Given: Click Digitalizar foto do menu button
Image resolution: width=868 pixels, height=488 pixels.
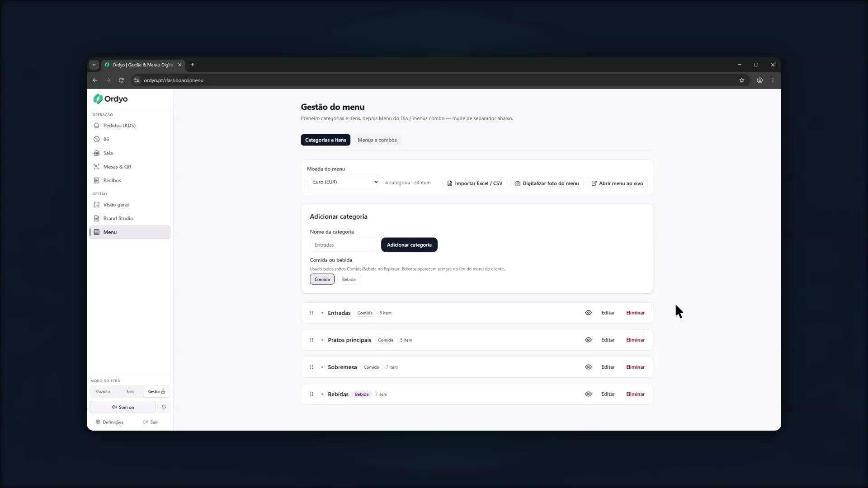Looking at the screenshot, I should pos(547,183).
